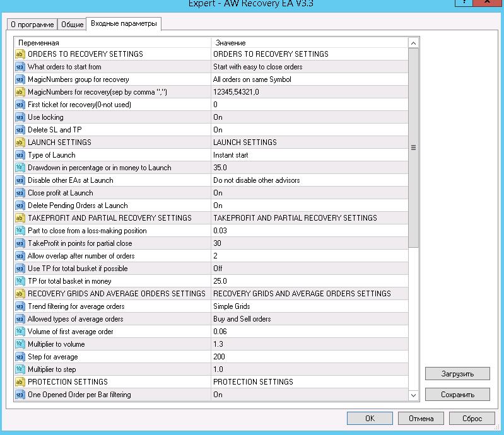Click the icon next to Use locking

point(20,117)
